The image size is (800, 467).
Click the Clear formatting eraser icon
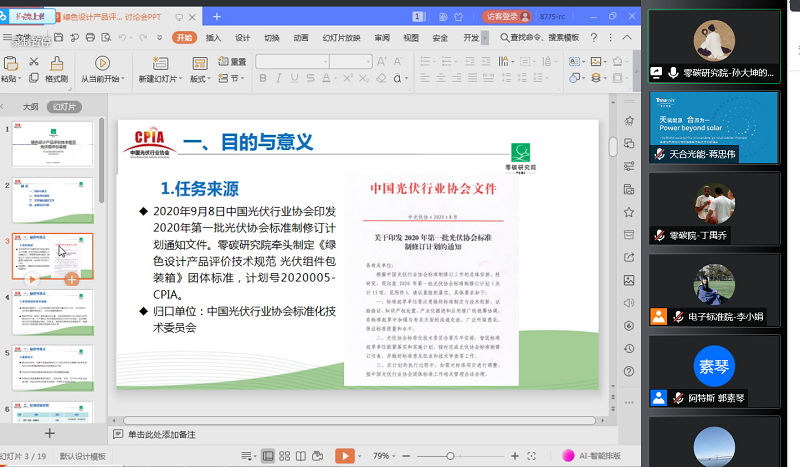click(x=381, y=78)
